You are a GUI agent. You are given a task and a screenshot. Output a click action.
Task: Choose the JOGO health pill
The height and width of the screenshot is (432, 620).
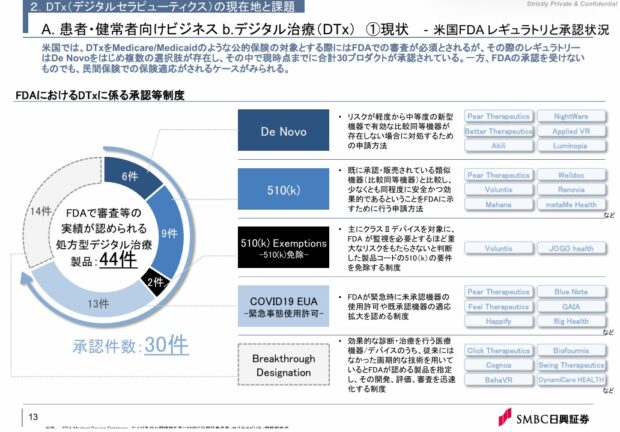[x=571, y=248]
